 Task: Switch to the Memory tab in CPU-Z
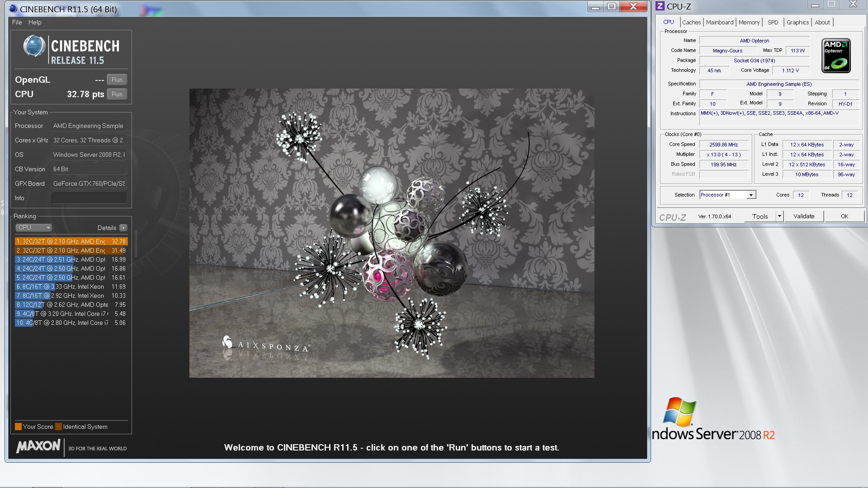[749, 22]
